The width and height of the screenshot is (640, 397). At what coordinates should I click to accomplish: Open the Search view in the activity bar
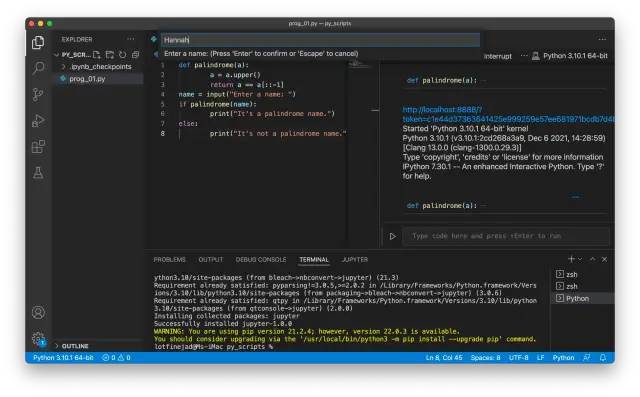pos(38,68)
